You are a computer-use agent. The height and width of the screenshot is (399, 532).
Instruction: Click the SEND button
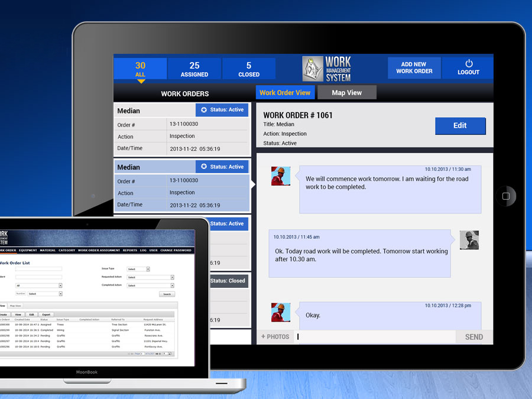point(474,338)
